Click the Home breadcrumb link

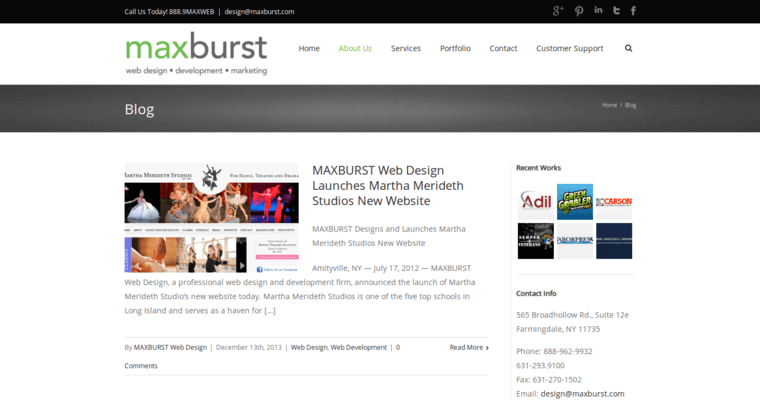609,105
